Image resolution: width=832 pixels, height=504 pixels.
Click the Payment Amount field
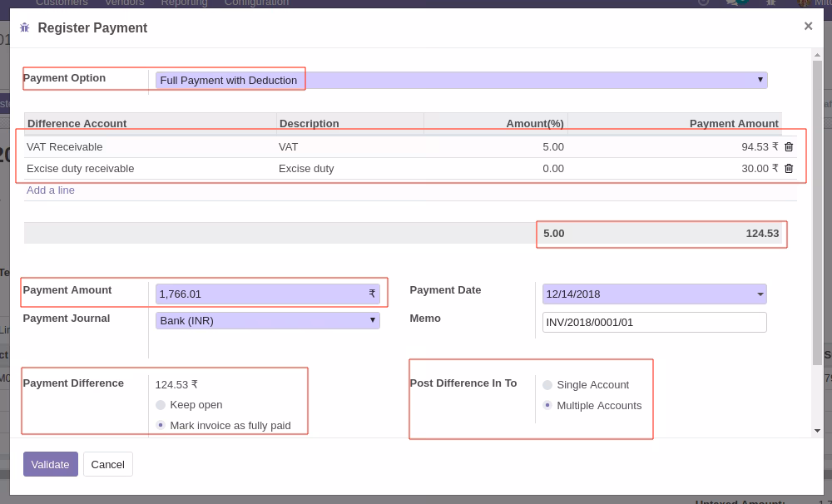(267, 294)
